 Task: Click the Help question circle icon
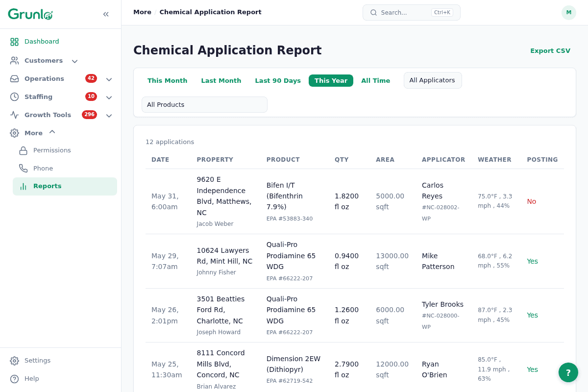click(x=15, y=379)
